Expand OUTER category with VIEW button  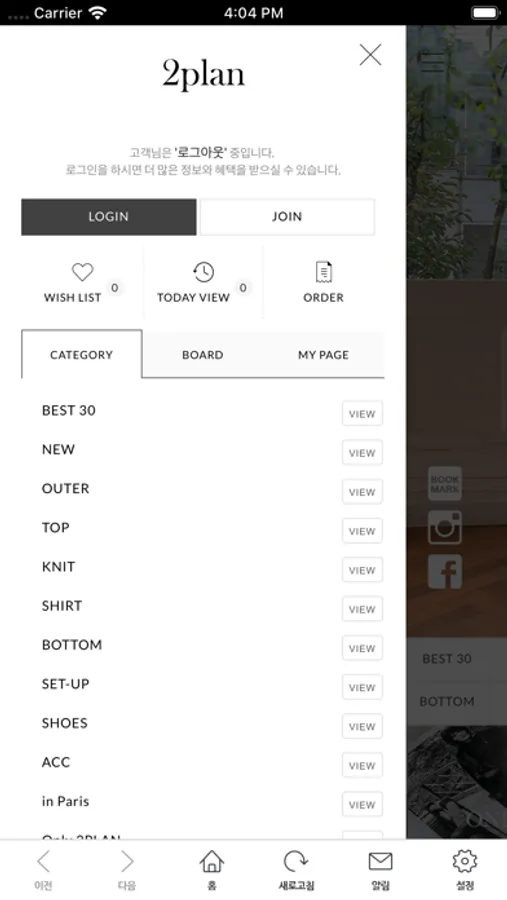pos(362,492)
